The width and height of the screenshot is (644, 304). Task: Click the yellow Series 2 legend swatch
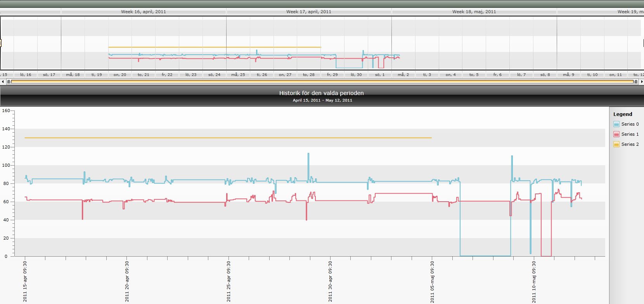(x=616, y=144)
